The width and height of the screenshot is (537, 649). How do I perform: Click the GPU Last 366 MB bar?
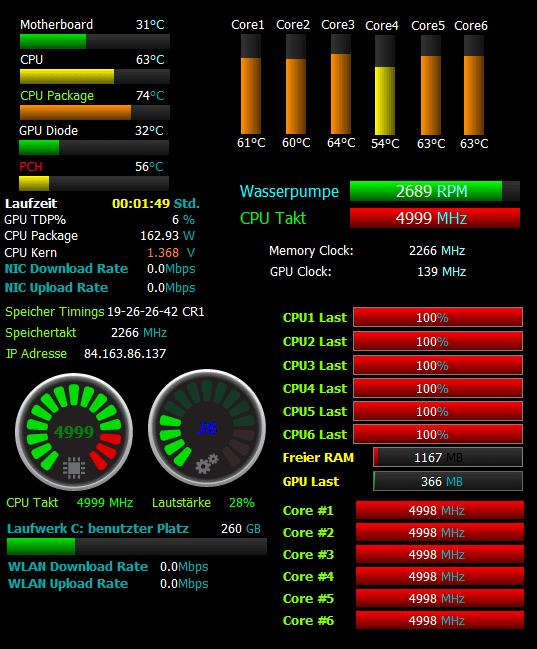tap(448, 481)
